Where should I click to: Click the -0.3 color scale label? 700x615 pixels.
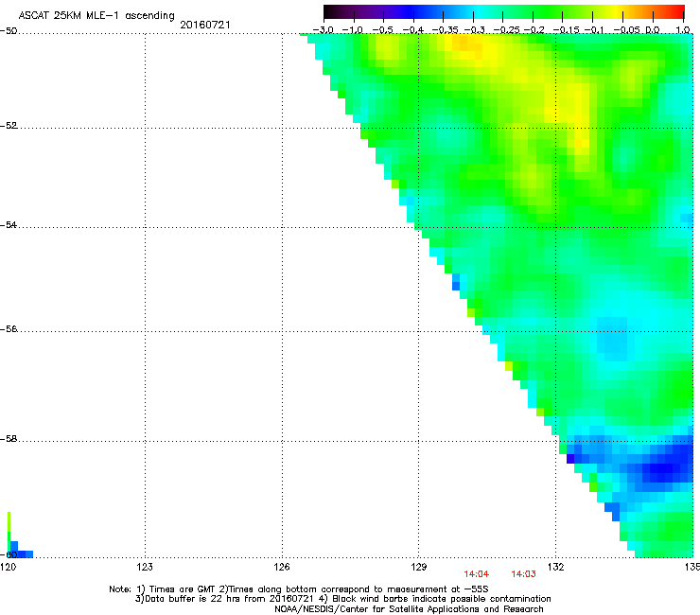[474, 30]
